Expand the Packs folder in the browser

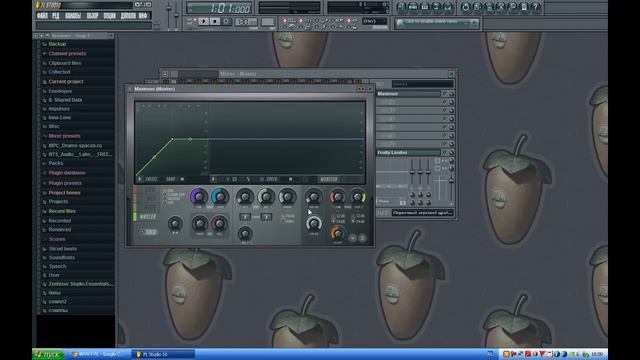click(56, 163)
